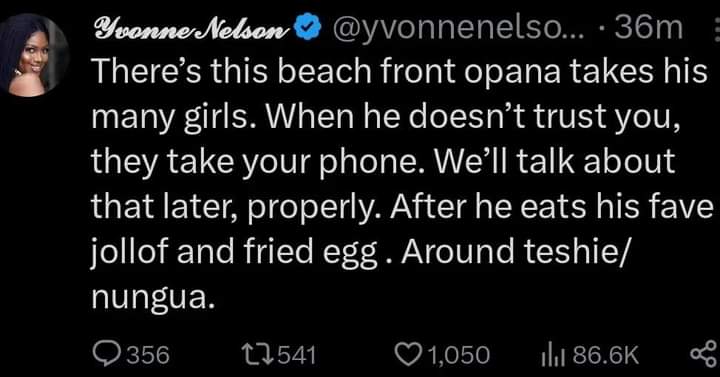
Task: Click the share icon on the tweet
Action: [703, 354]
